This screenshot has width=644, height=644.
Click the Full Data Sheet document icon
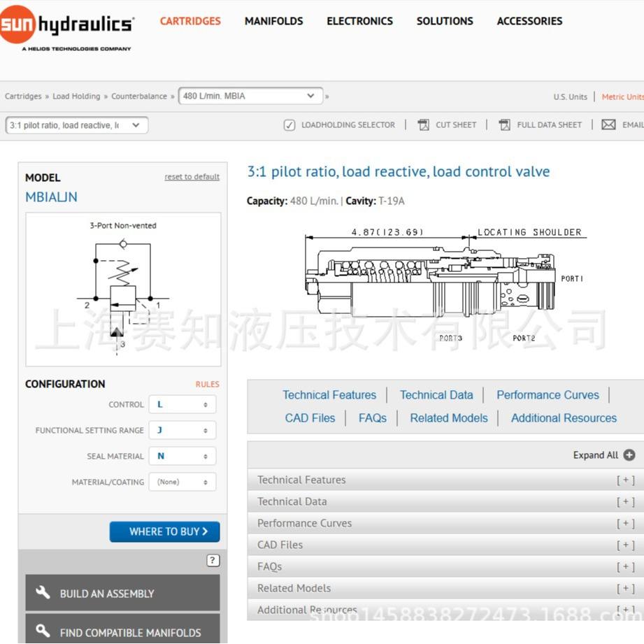tap(504, 124)
